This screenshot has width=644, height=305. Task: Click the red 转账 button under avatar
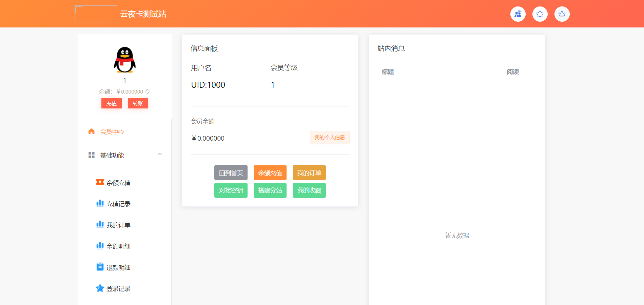(138, 103)
